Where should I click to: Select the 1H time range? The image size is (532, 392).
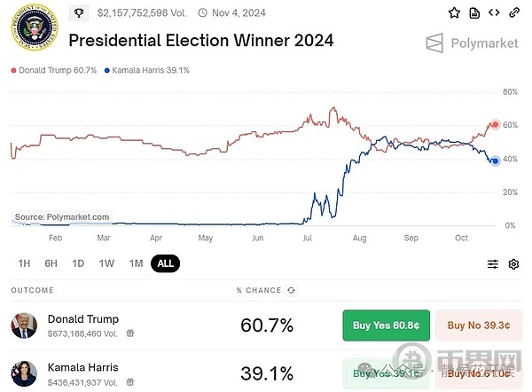coord(24,263)
